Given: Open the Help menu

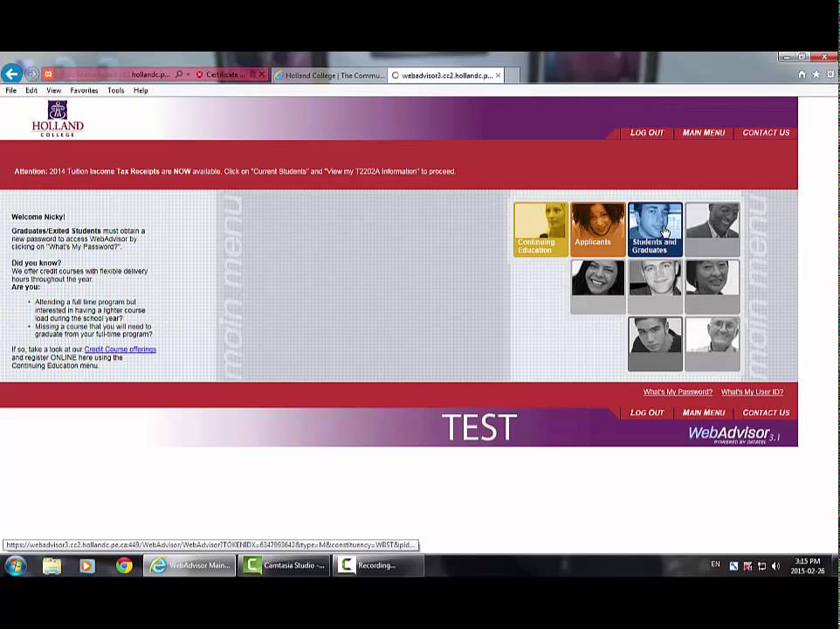Looking at the screenshot, I should (x=141, y=91).
